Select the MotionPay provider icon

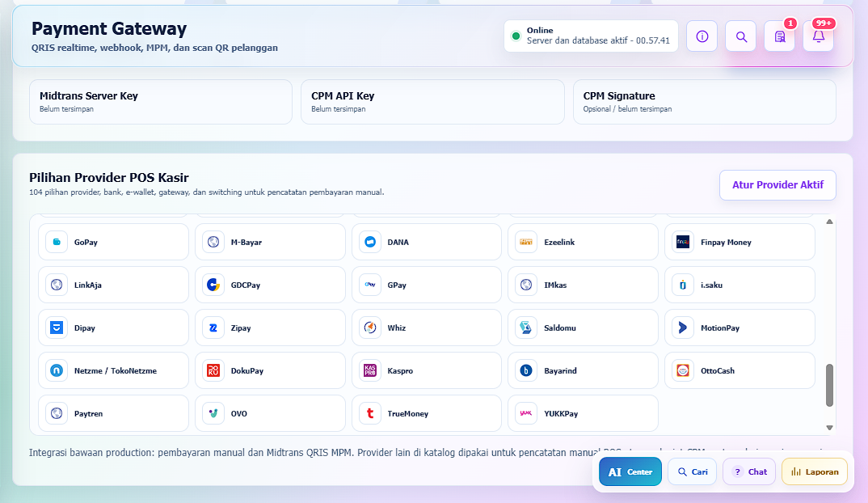pyautogui.click(x=683, y=328)
